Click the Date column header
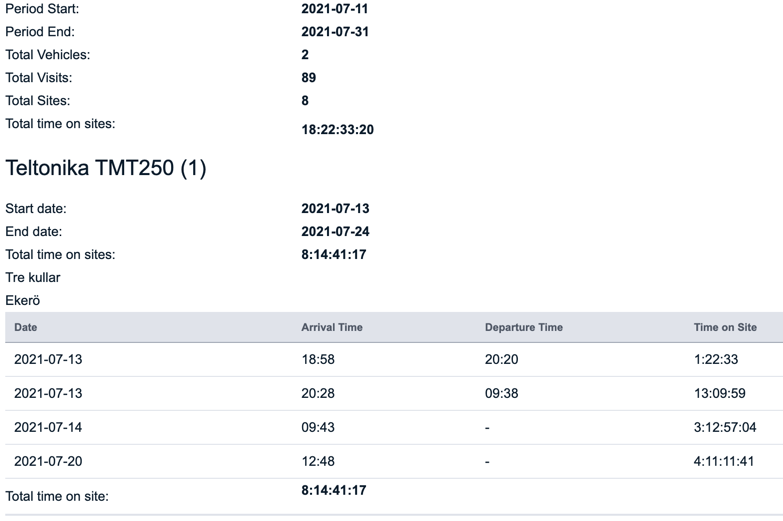This screenshot has width=783, height=521. tap(26, 327)
